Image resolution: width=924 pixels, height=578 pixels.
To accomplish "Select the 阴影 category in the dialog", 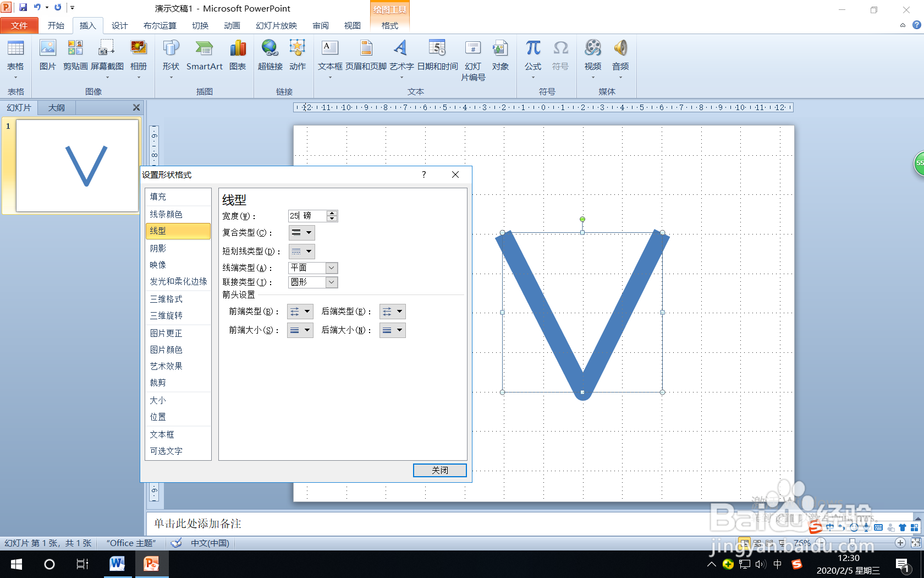I will tap(158, 248).
